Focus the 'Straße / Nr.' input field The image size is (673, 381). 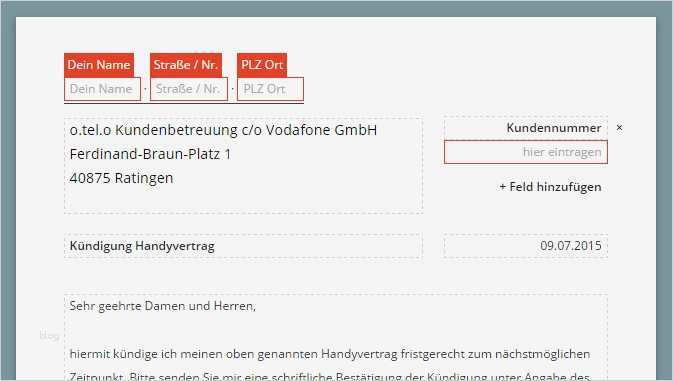point(189,89)
